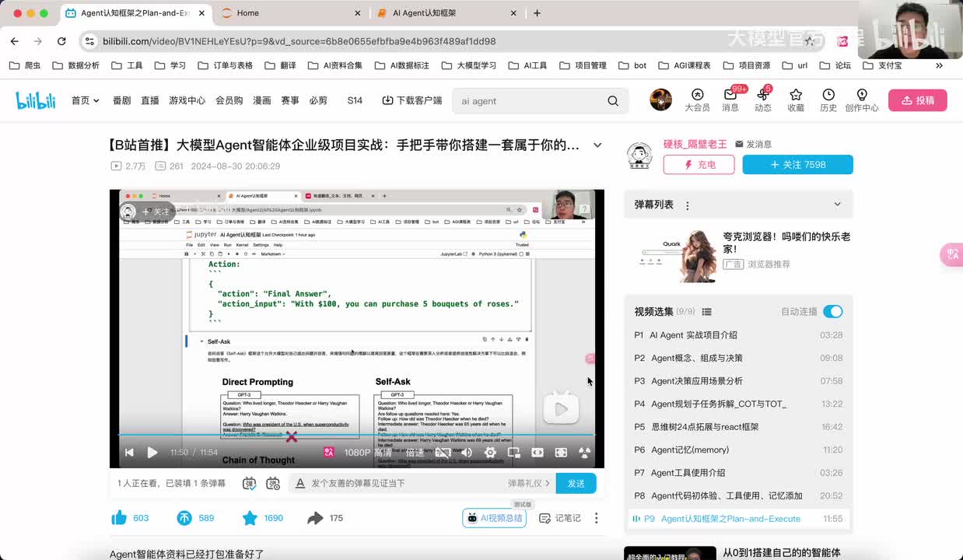Open 直播 navigation item
Image resolution: width=963 pixels, height=560 pixels.
(150, 100)
